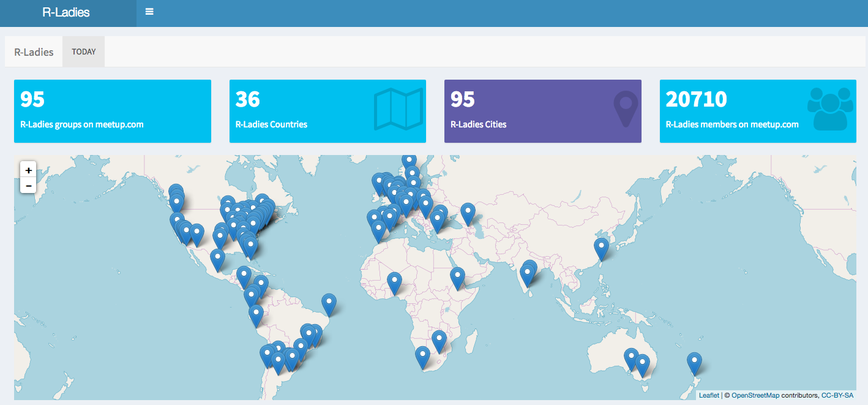Click R-Ladies navbar title text
The image size is (868, 405).
coord(34,52)
